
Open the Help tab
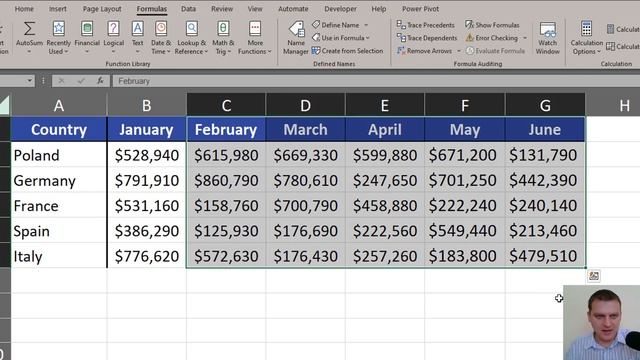378,9
